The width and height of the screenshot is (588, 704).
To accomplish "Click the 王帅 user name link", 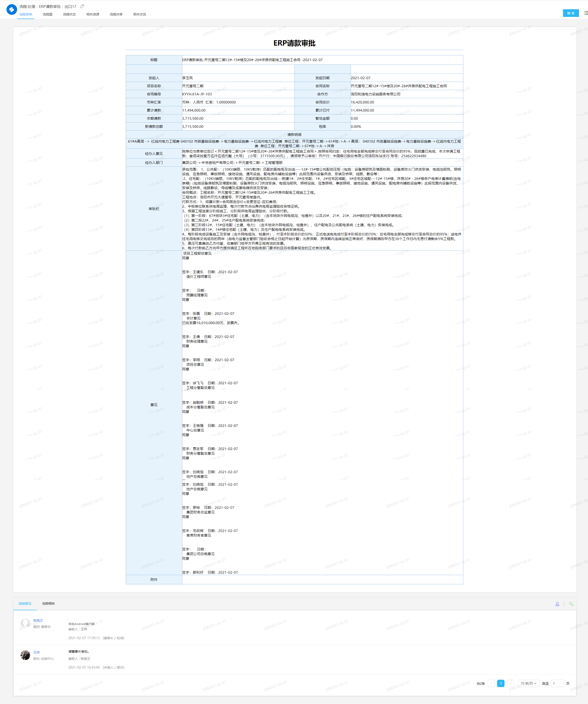I will point(37,652).
